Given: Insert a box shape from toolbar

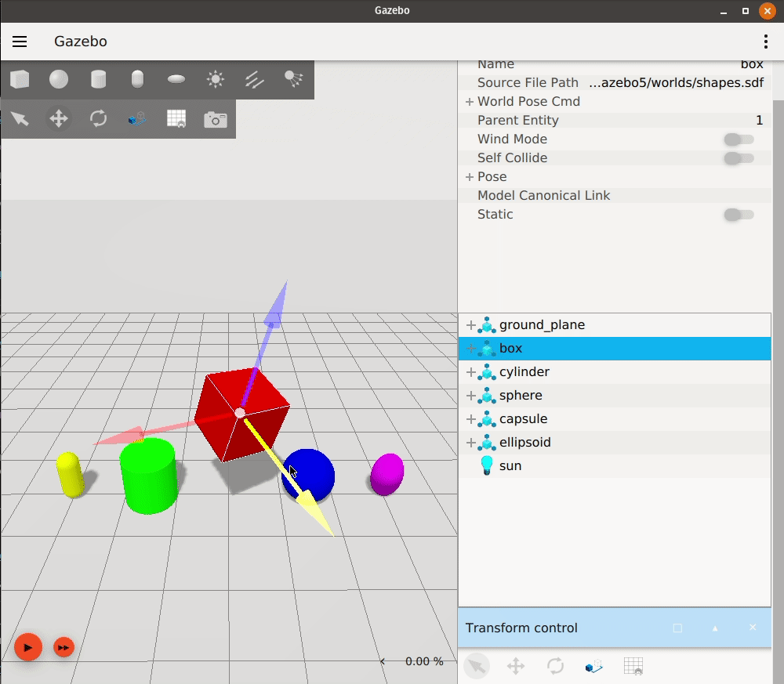Looking at the screenshot, I should click(20, 79).
